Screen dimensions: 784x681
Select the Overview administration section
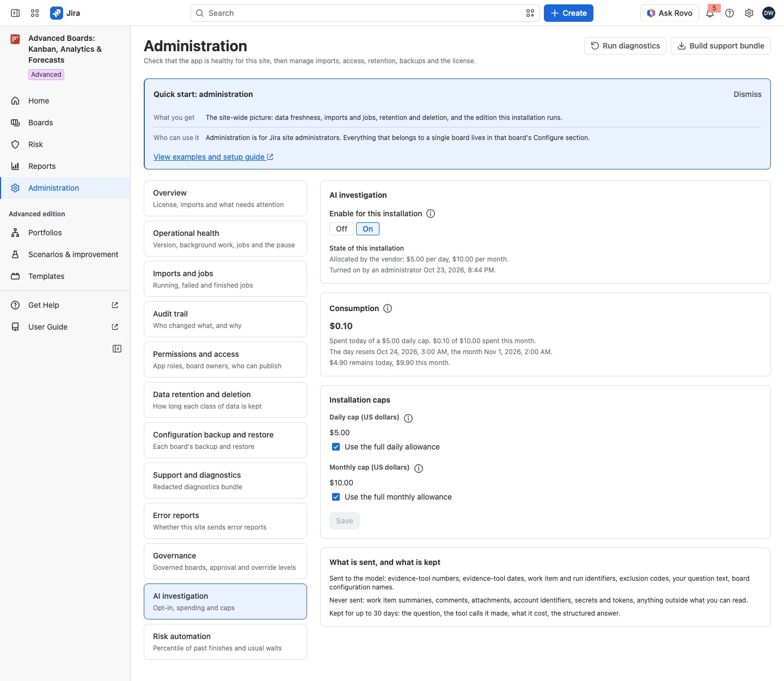tap(225, 198)
